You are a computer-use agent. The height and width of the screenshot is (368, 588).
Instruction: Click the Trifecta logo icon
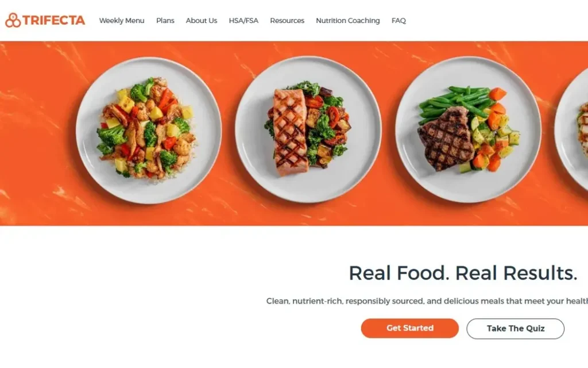(x=13, y=20)
